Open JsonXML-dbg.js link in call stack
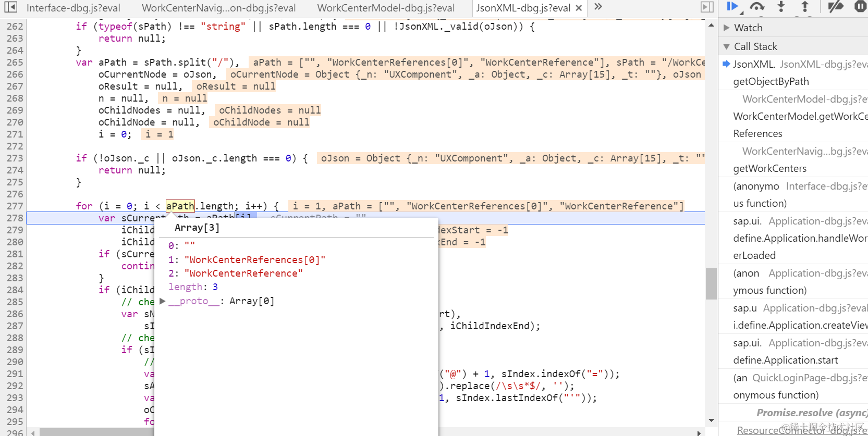 [x=824, y=64]
